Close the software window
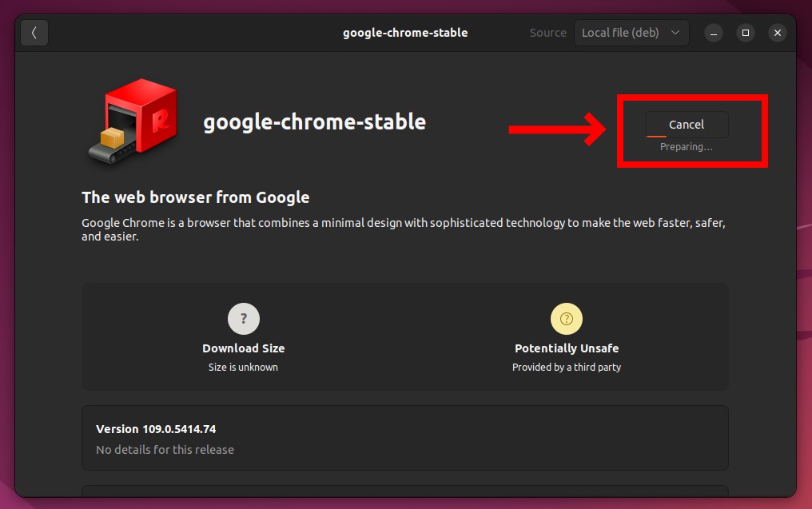This screenshot has height=509, width=812. (x=778, y=33)
